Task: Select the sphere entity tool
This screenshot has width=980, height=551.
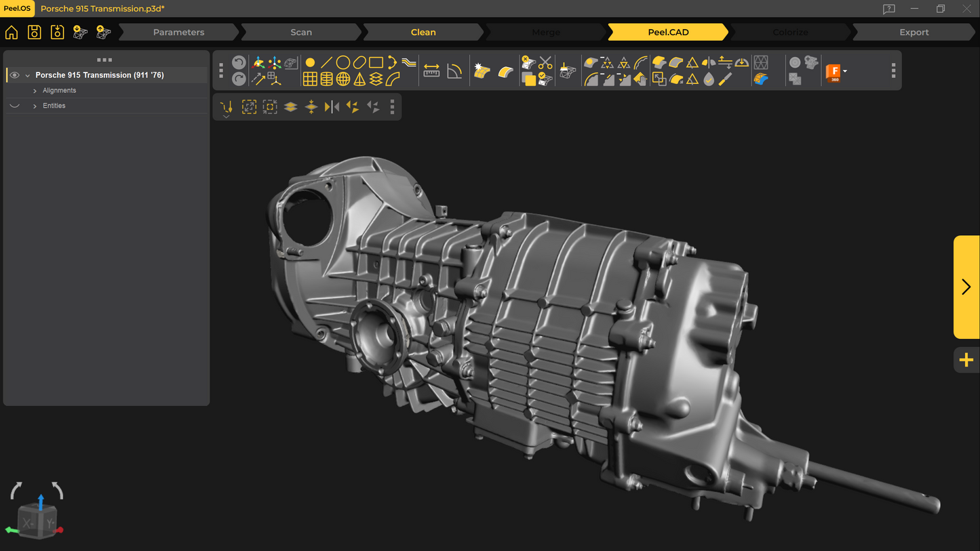Action: pos(343,79)
